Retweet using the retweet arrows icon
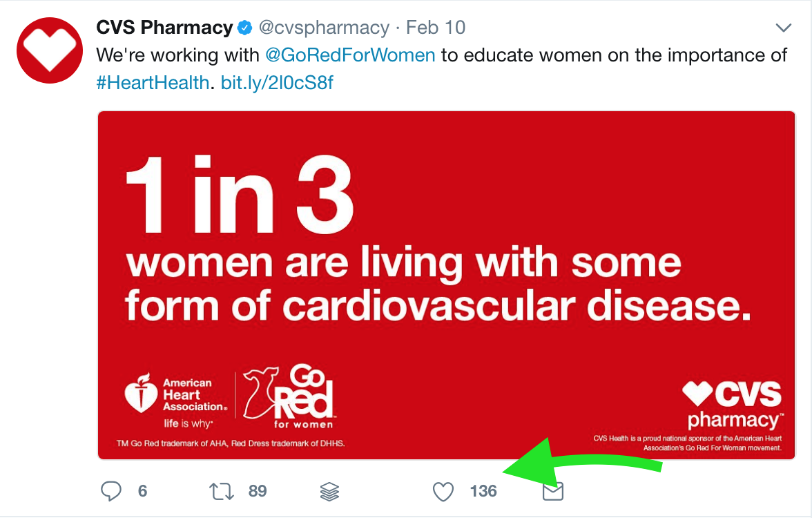812x518 pixels. [222, 491]
